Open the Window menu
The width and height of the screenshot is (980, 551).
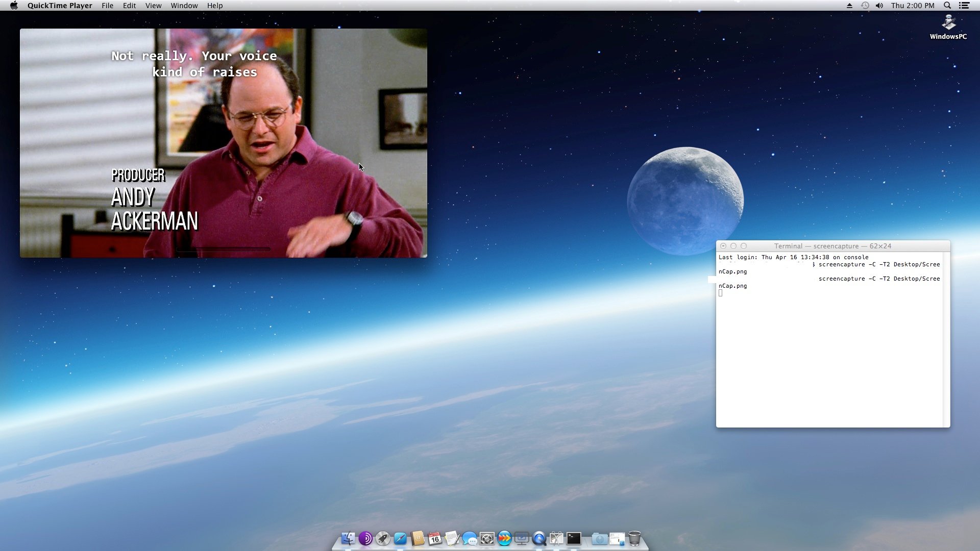(x=184, y=6)
